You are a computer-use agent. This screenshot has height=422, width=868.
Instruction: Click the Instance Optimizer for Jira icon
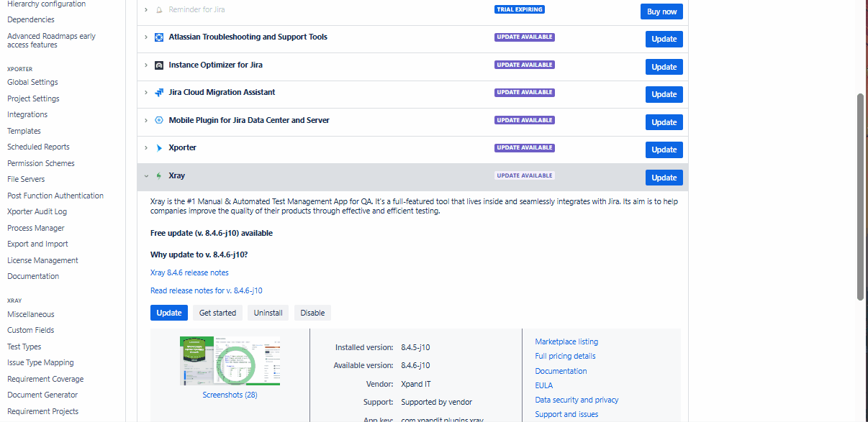[159, 65]
